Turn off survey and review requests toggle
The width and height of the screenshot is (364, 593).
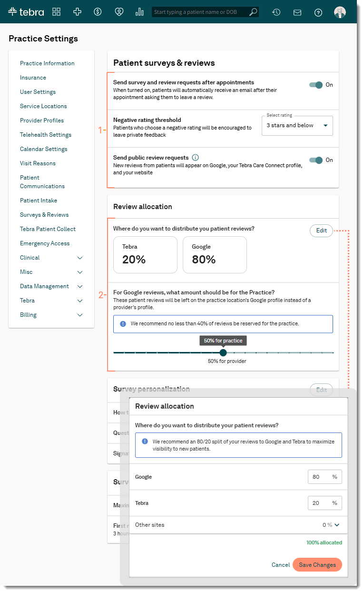pos(316,85)
